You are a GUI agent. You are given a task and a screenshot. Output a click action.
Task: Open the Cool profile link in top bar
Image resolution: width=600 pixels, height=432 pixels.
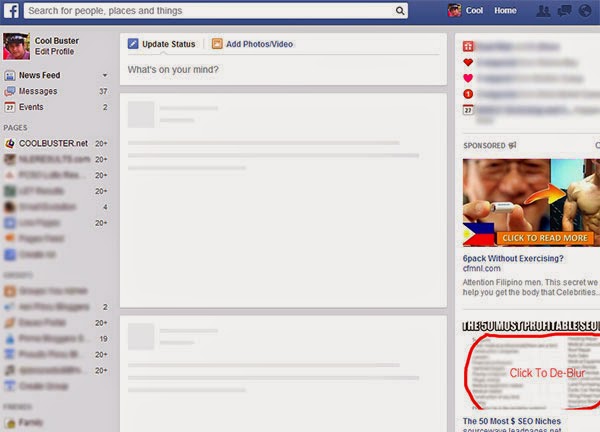474,11
